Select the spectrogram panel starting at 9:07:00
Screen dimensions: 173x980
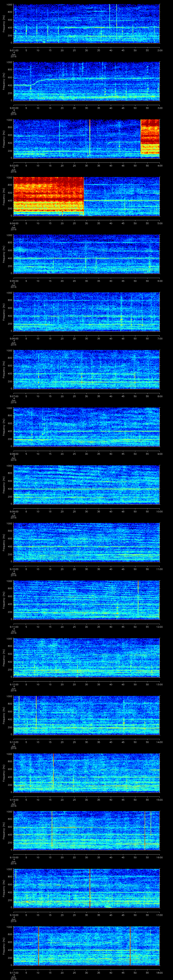point(86,369)
